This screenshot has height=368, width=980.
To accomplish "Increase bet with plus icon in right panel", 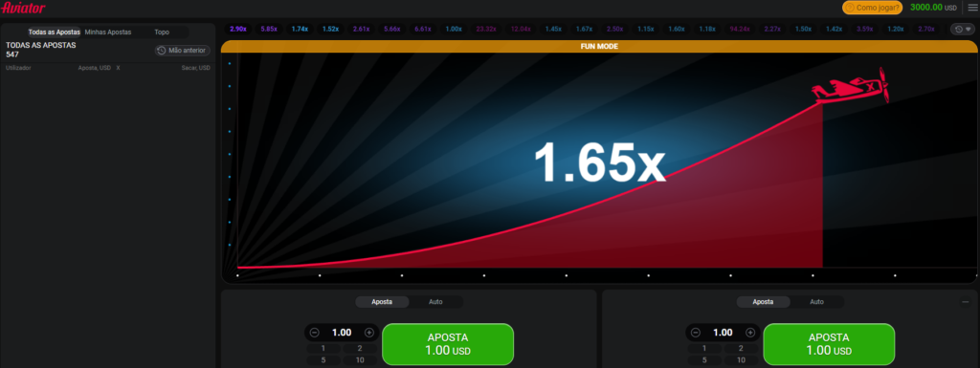I will point(750,333).
